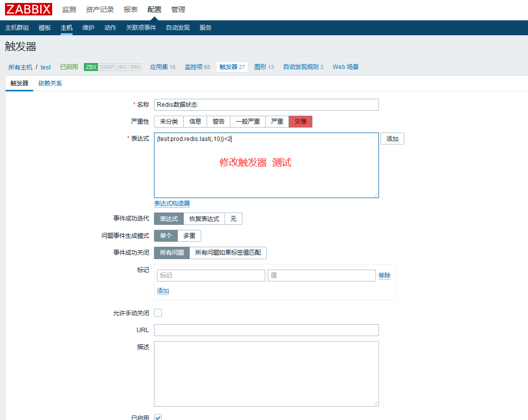
Task: Click the green ZBX availability badge
Action: tap(91, 67)
